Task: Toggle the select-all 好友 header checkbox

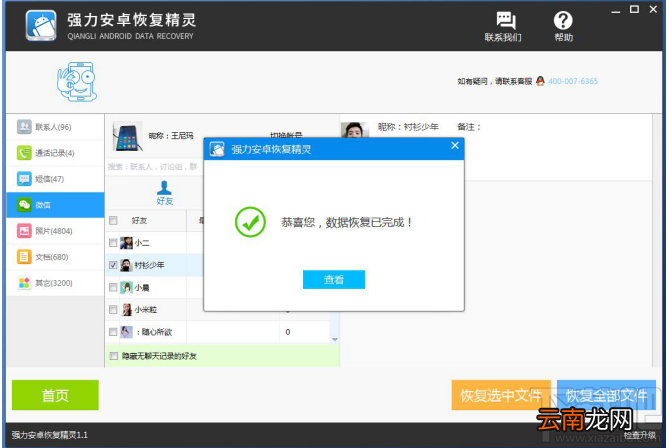Action: [113, 221]
